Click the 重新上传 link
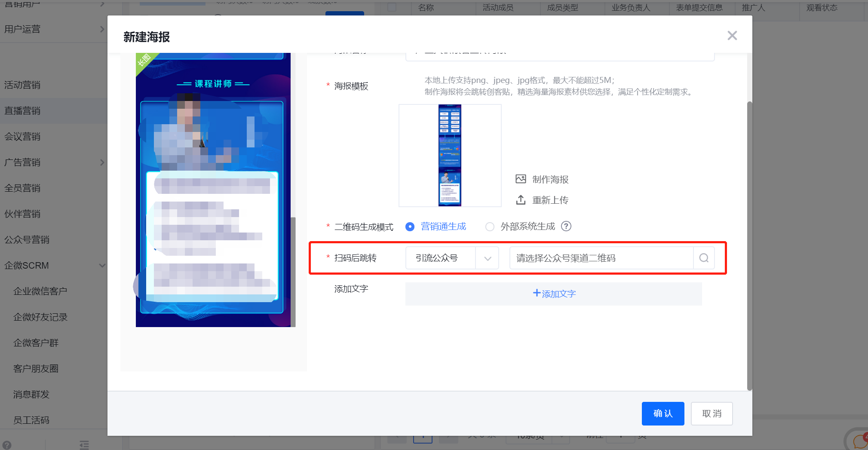Screen dimensions: 868x450 550,200
